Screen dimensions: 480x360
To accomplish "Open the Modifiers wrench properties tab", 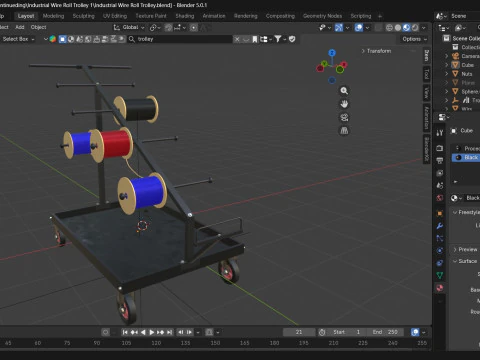I will pyautogui.click(x=440, y=226).
